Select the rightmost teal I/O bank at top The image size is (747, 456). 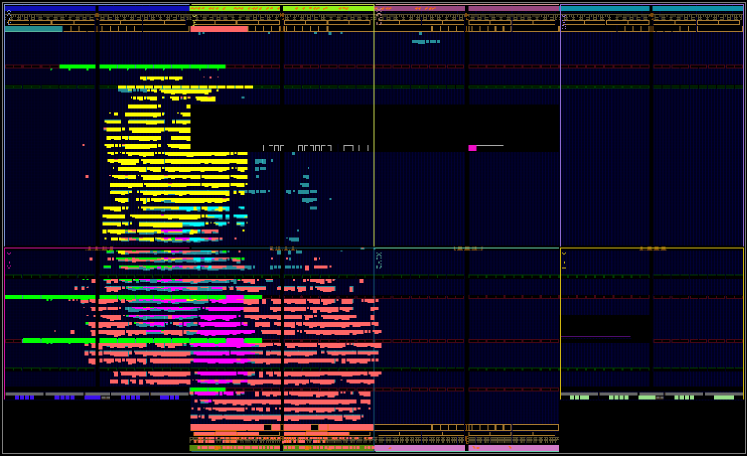[x=697, y=9]
